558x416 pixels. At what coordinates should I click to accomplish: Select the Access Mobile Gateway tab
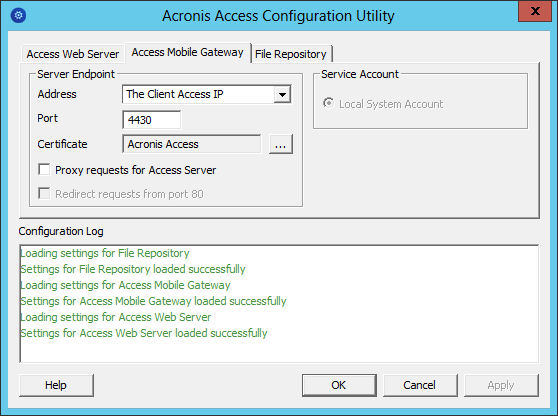click(x=188, y=52)
